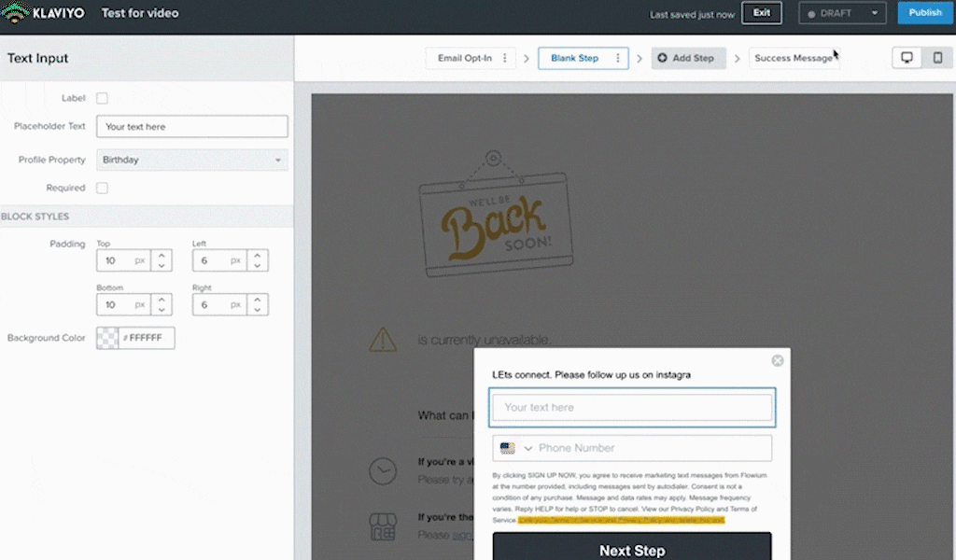
Task: Click the Next Step button in popup
Action: click(x=632, y=547)
